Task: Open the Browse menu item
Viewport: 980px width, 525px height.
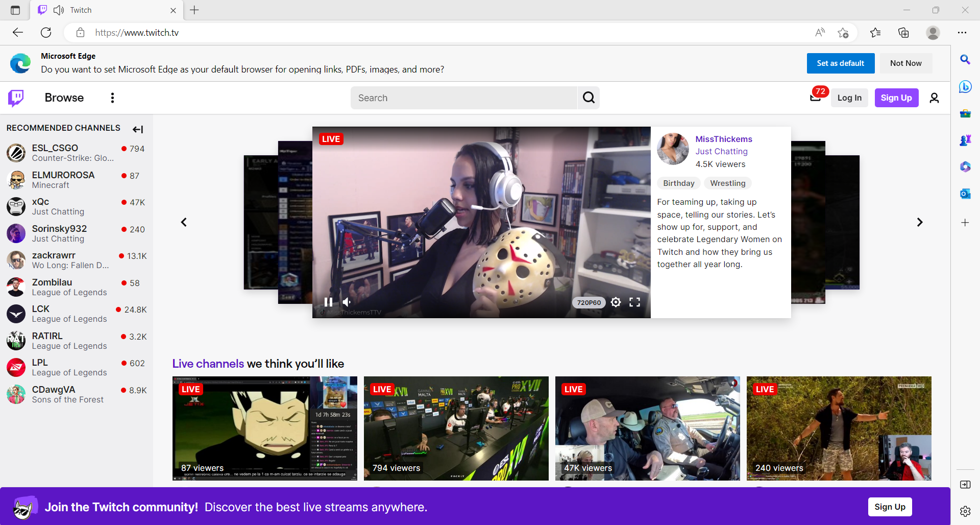Action: point(64,98)
